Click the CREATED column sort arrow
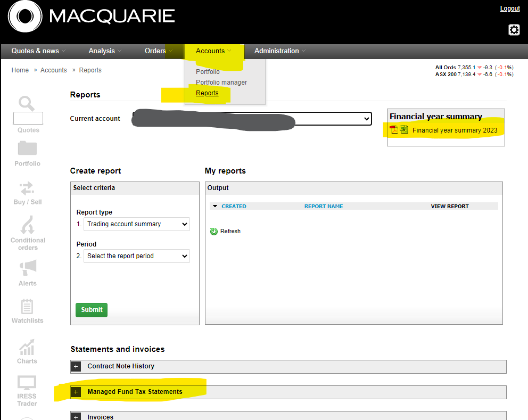Screen dimensions: 528x420 [x=215, y=206]
